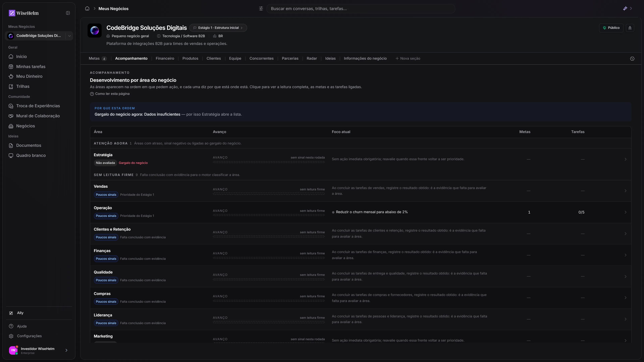Expand the CodeBridge business selector dropdown

69,36
